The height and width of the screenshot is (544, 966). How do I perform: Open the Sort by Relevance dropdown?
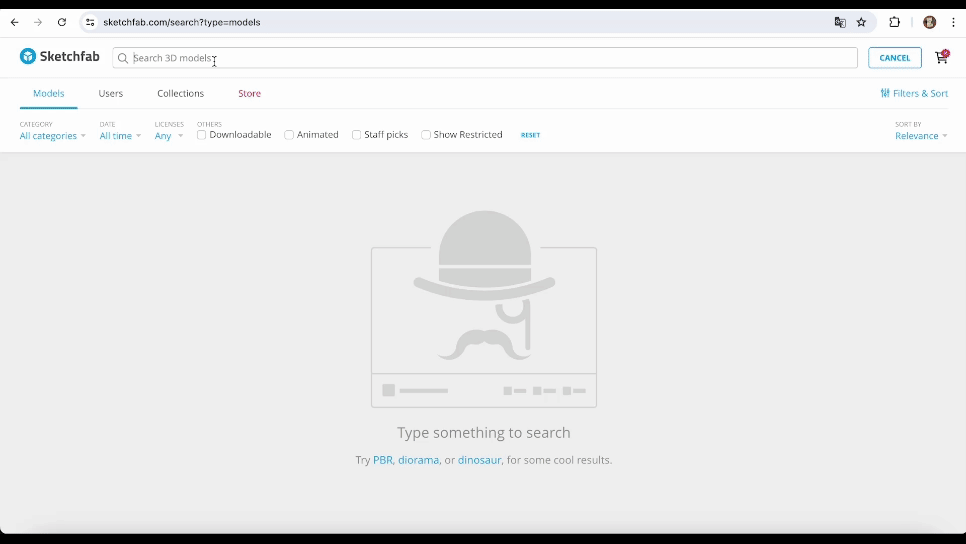coord(920,136)
